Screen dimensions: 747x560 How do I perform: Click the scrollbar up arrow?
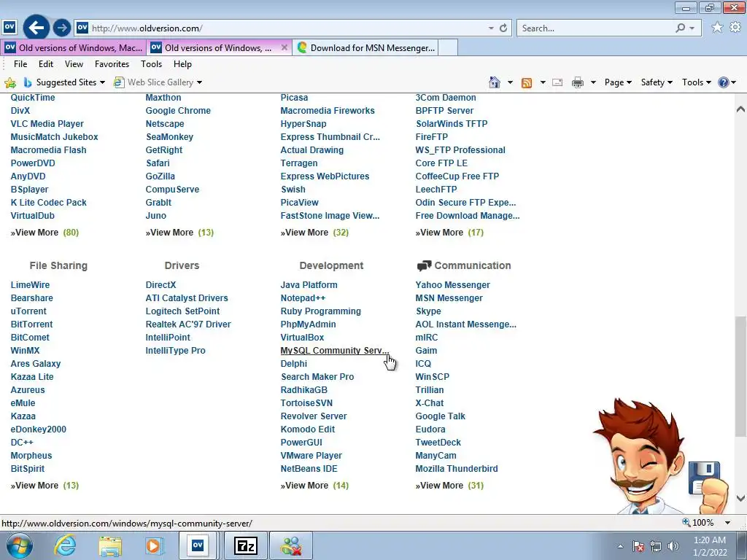point(740,109)
